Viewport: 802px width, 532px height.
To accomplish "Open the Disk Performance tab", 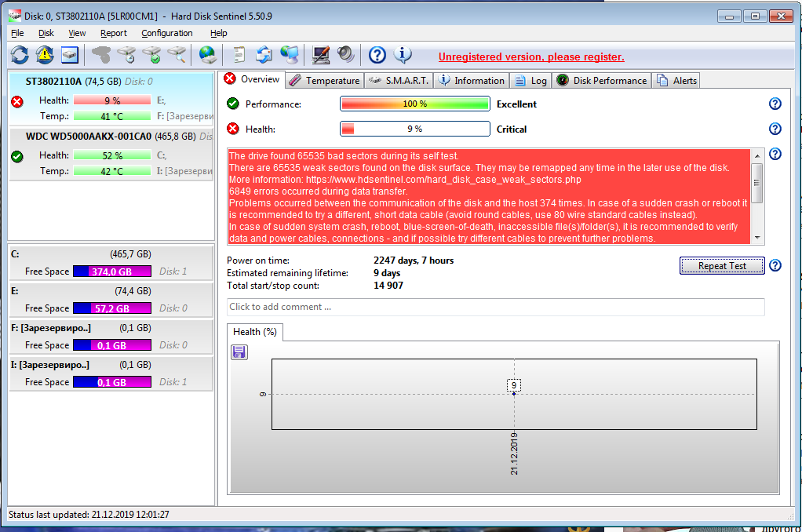I will (602, 80).
